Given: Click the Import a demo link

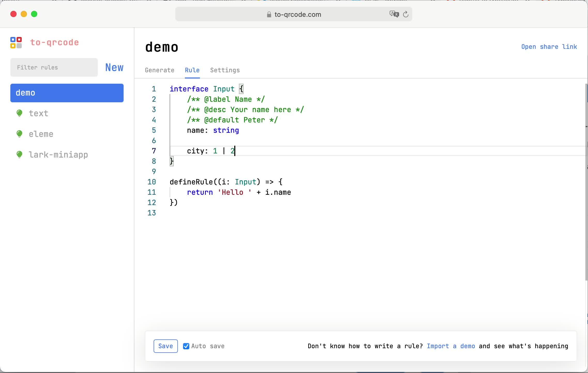Looking at the screenshot, I should 451,346.
